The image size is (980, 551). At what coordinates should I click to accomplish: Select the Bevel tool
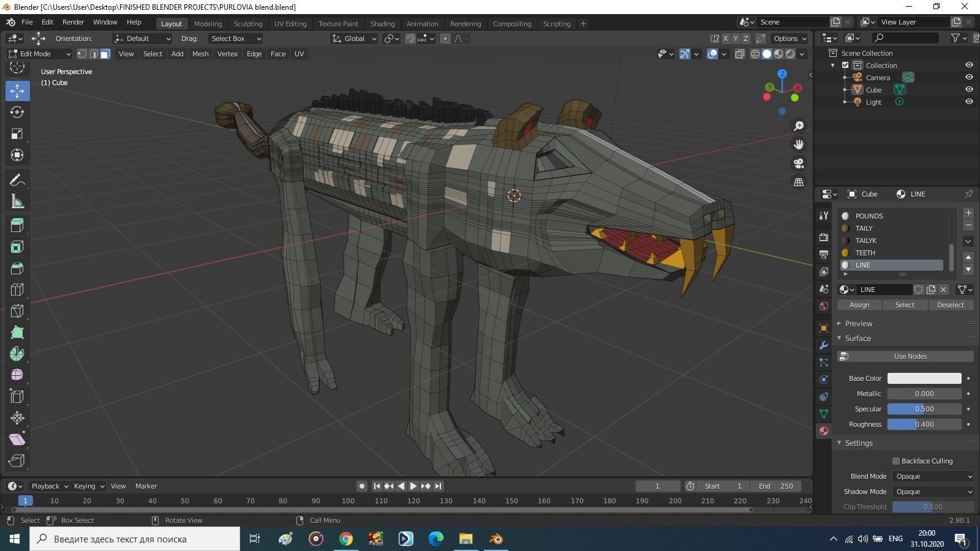click(x=17, y=268)
